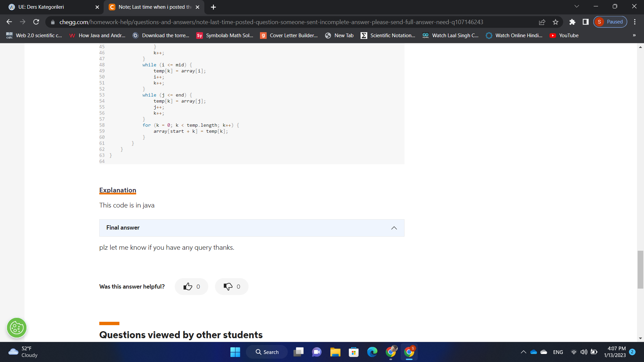This screenshot has height=362, width=644.
Task: Click the address bar URL
Action: [271, 22]
